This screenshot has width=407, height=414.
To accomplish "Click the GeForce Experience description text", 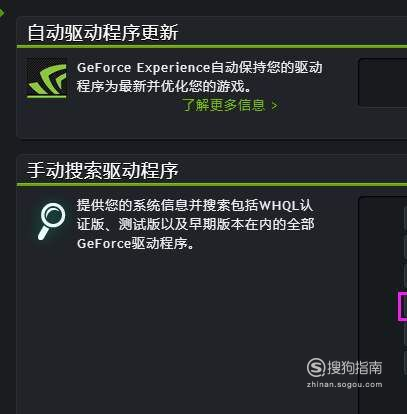I will [x=199, y=77].
